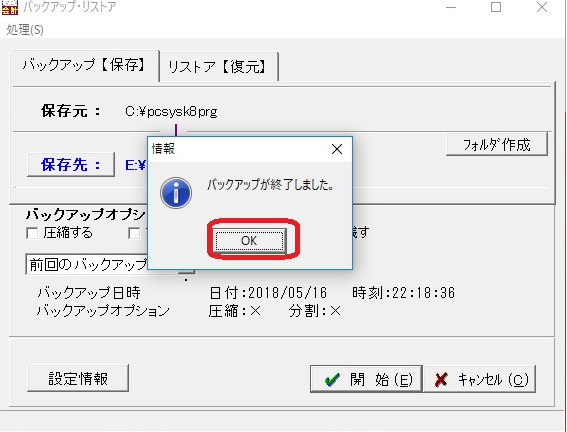
Task: Click the blue information icon in dialog
Action: pos(176,193)
